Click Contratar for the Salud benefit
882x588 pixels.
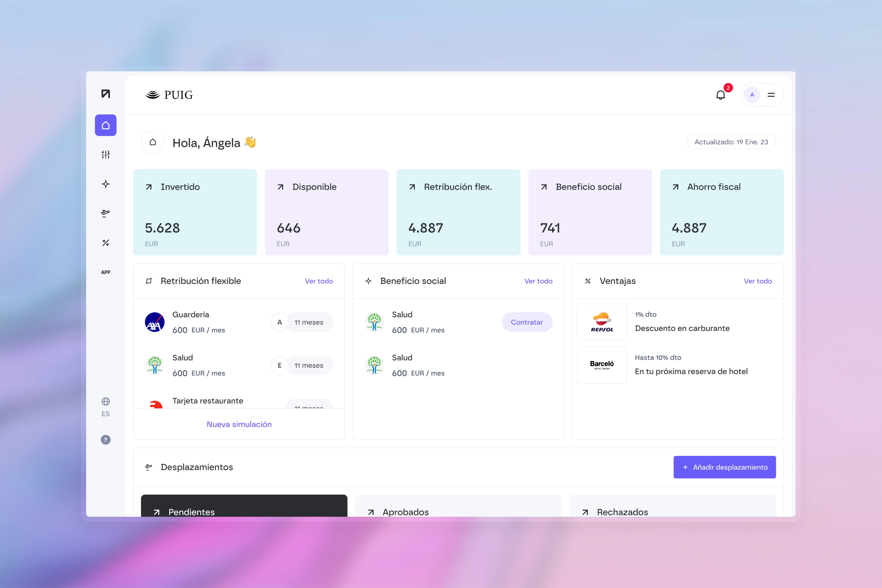tap(527, 322)
